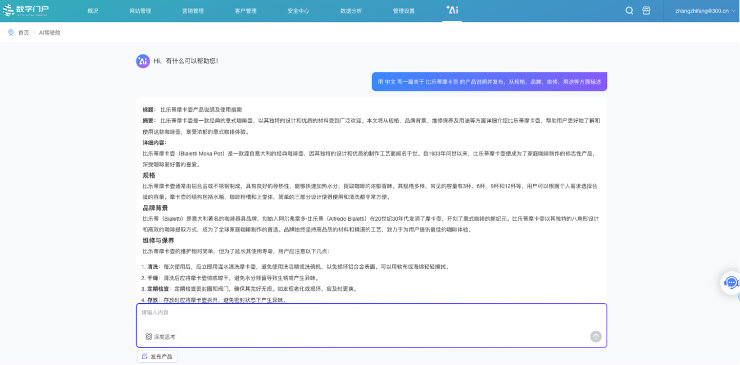Open the floating customer service chat icon
This screenshot has height=365, width=740.
[x=731, y=283]
